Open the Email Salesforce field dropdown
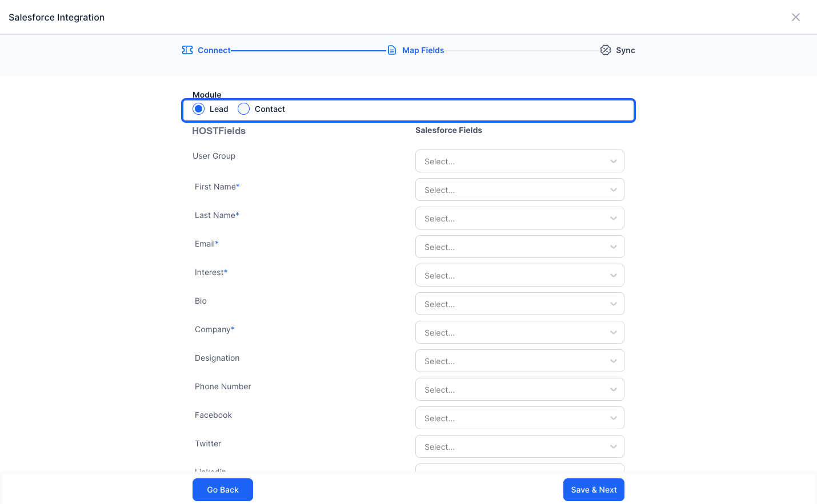The width and height of the screenshot is (817, 504). click(520, 247)
